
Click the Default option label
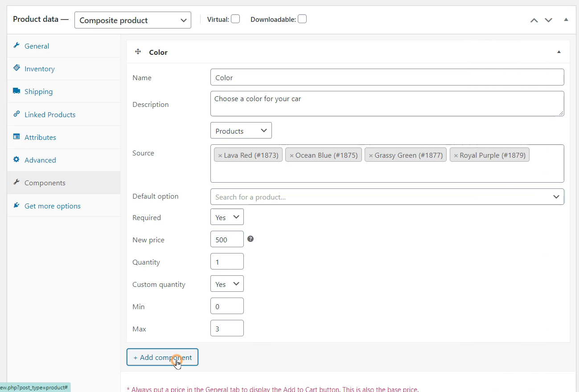click(x=155, y=196)
